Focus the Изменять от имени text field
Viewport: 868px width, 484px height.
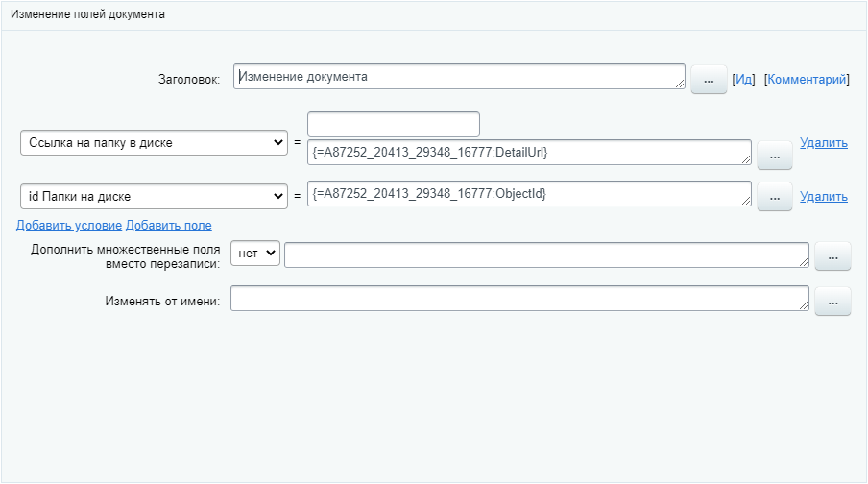pos(518,299)
